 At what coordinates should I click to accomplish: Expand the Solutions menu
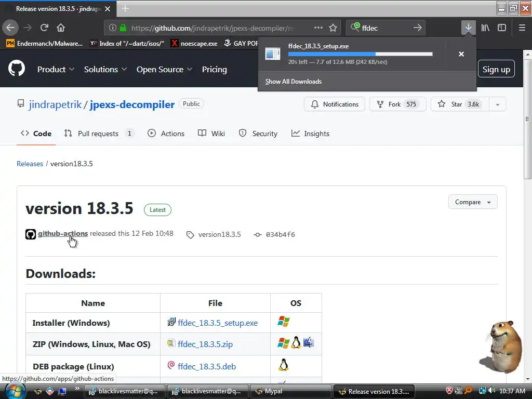coord(105,69)
